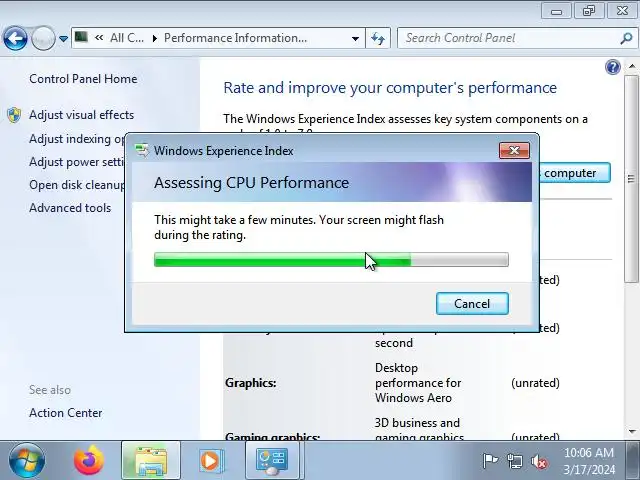Click the '(unrated)' score in the Graphics row

tap(535, 383)
